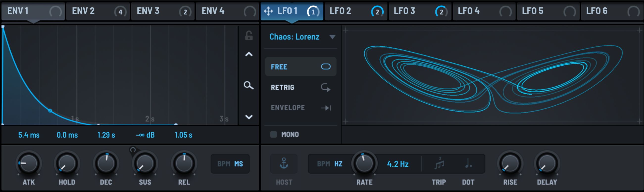Click the LFO 1 move crosshair icon
Screen dimensions: 644x192
[x=268, y=11]
